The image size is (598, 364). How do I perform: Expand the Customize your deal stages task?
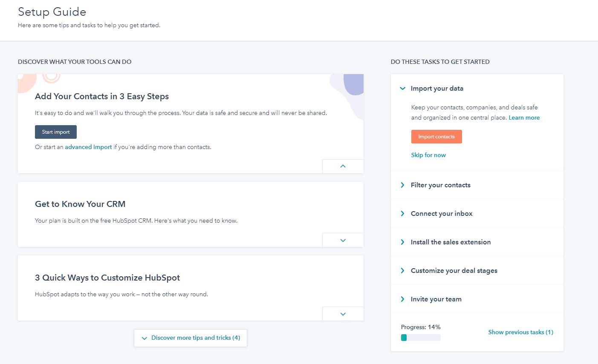477,271
